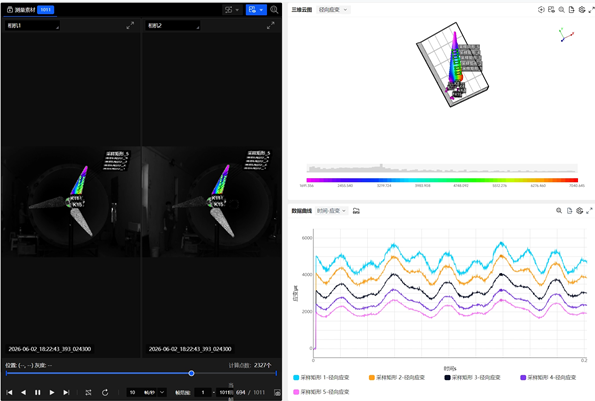Click the start frame number field
The image size is (595, 401).
[x=203, y=392]
